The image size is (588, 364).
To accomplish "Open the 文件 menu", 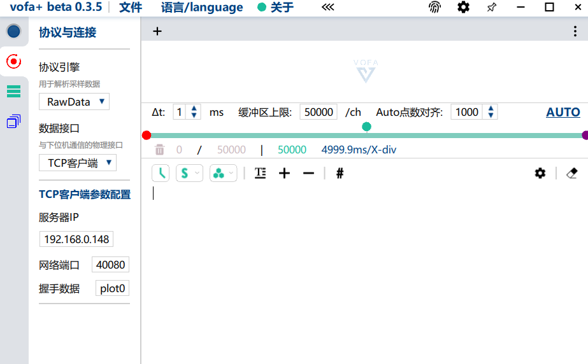I will click(x=131, y=8).
